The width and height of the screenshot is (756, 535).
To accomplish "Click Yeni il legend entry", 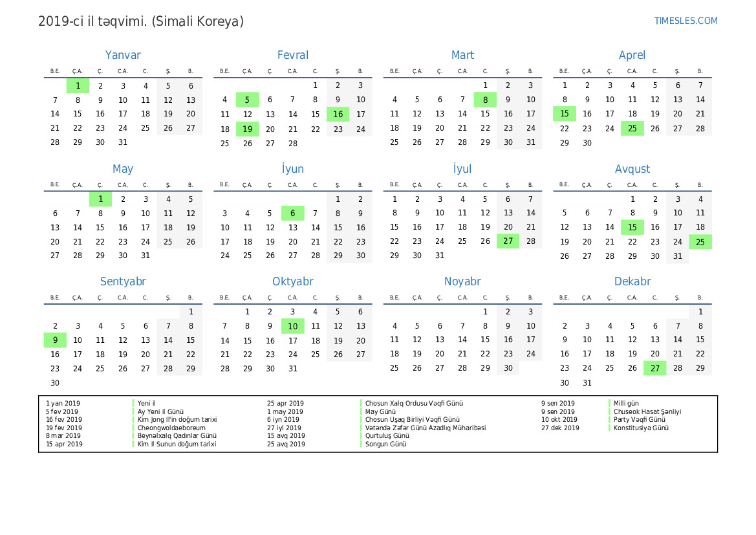I will pos(146,403).
